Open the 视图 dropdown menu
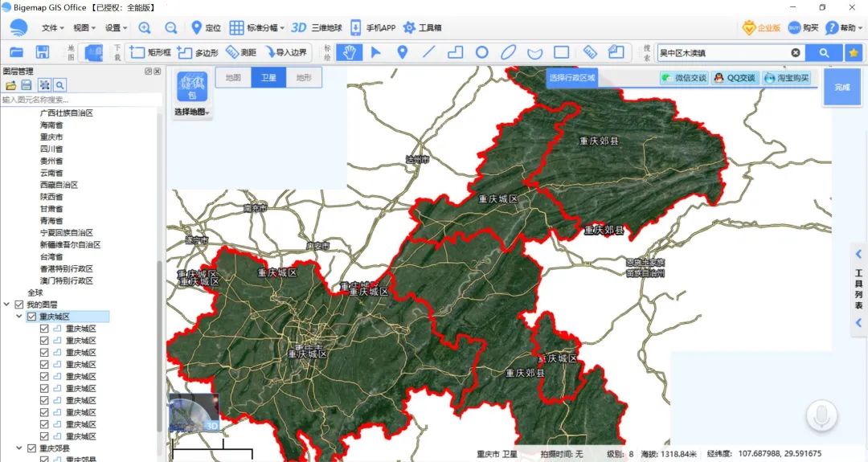The image size is (868, 462). tap(84, 27)
